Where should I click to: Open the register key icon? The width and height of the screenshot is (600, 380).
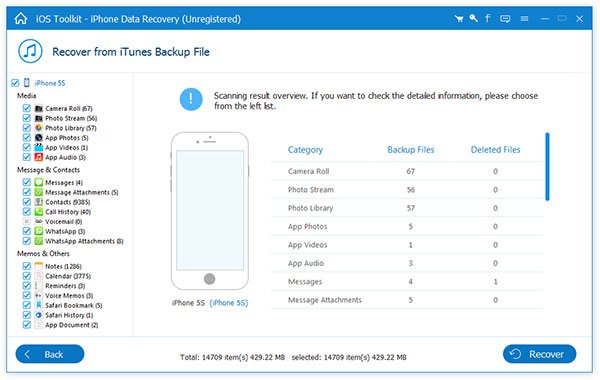473,18
